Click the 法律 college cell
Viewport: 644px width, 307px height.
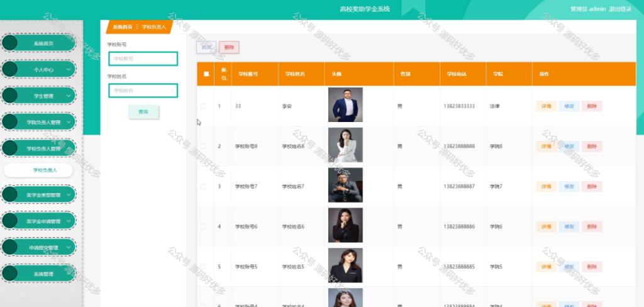[x=494, y=106]
